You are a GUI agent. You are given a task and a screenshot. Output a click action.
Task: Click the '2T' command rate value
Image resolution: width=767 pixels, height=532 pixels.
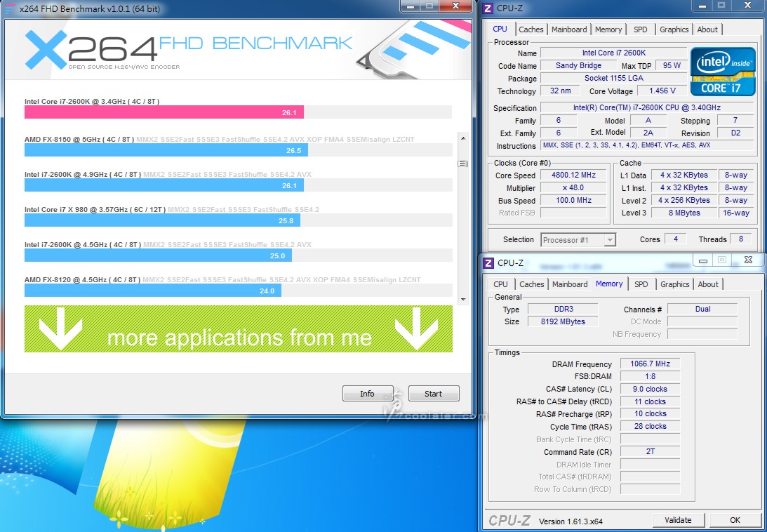650,452
